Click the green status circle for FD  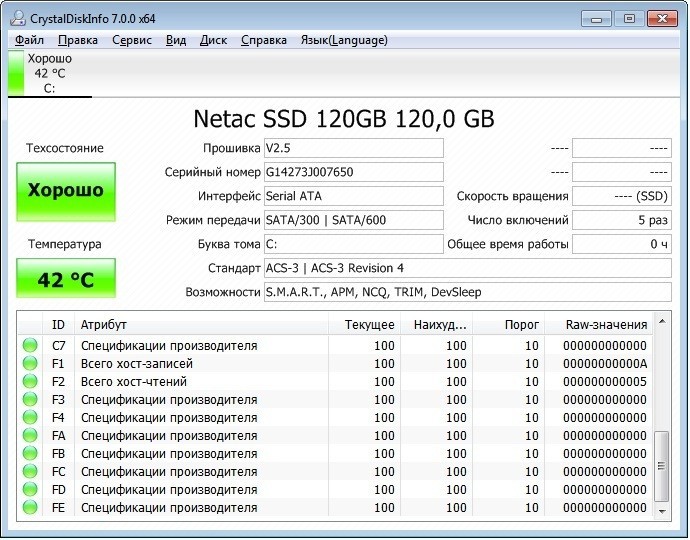pyautogui.click(x=30, y=489)
